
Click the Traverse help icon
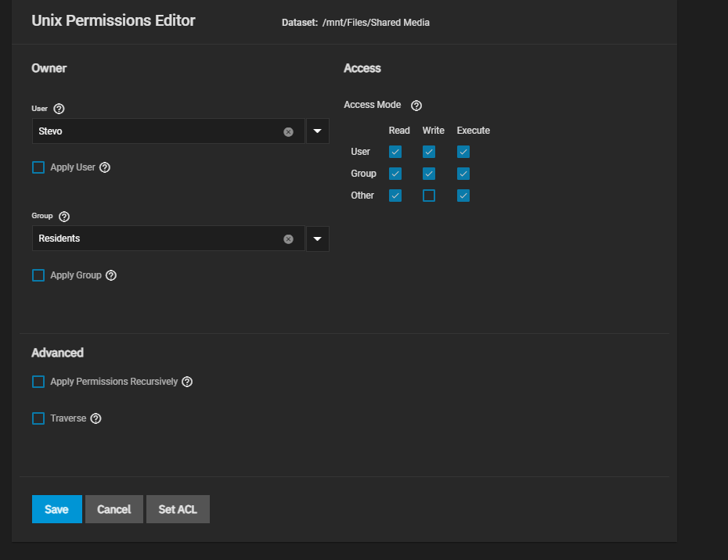pos(96,418)
